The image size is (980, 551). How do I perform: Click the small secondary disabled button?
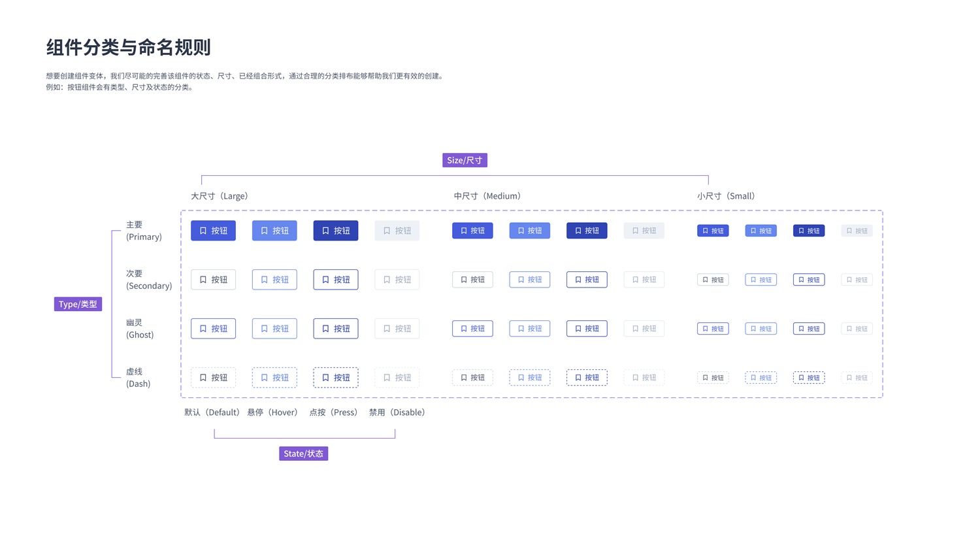pyautogui.click(x=857, y=280)
